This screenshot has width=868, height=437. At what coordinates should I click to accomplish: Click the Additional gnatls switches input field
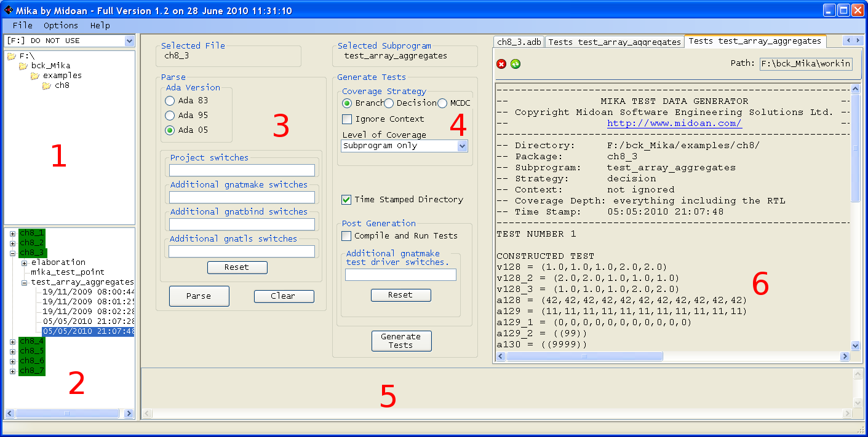[x=242, y=251]
